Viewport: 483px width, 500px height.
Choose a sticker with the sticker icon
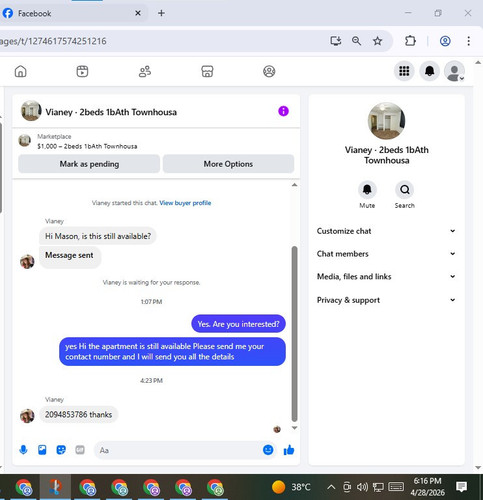(61, 450)
